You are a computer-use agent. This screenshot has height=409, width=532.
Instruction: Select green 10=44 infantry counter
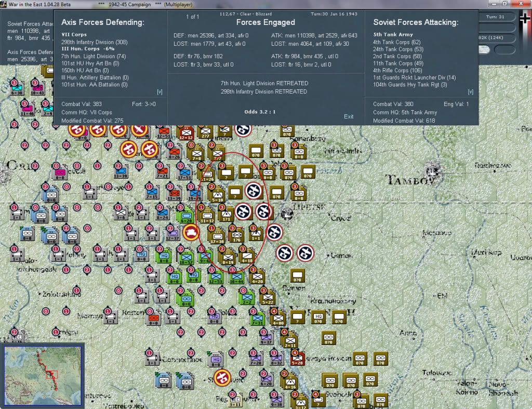click(236, 277)
